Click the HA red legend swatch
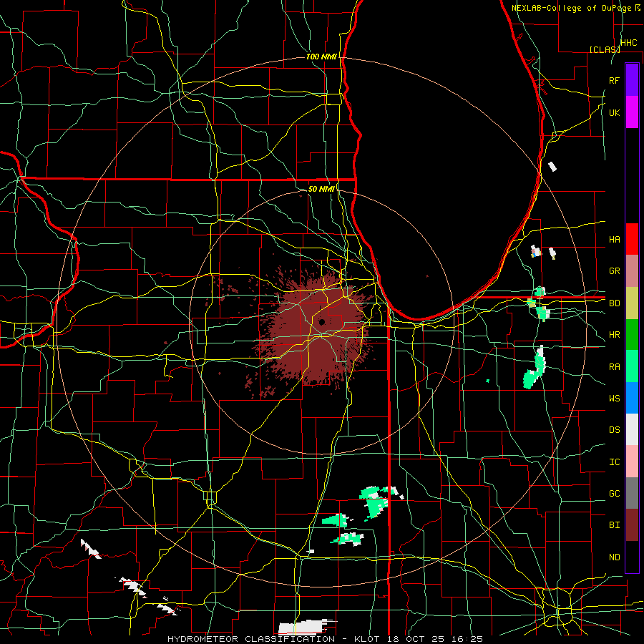 632,239
